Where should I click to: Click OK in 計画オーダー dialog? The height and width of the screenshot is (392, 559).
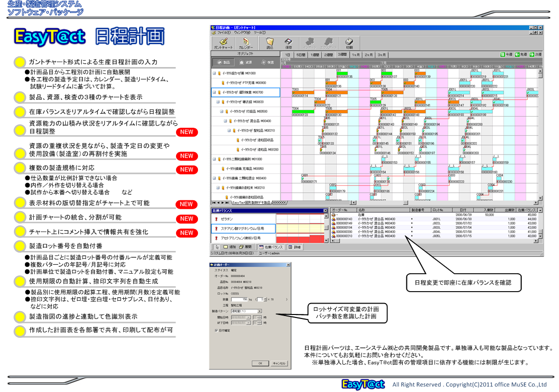(260, 364)
